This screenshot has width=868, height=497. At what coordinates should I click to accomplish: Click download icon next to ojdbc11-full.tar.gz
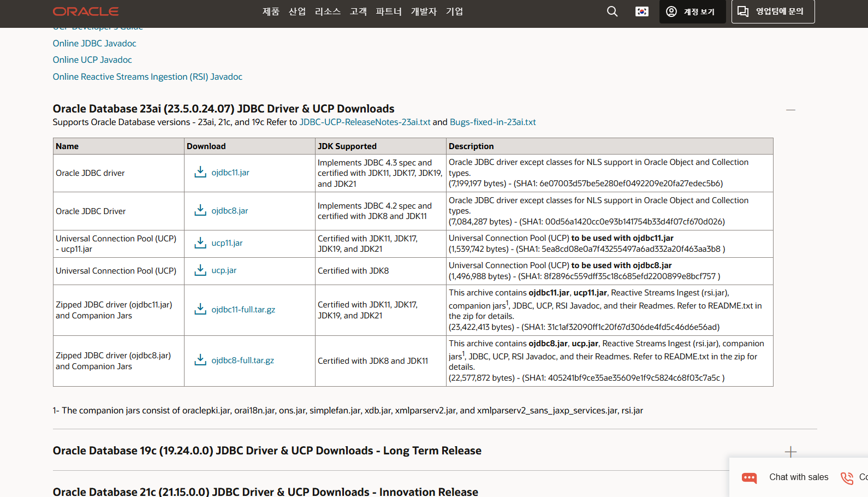click(x=200, y=310)
